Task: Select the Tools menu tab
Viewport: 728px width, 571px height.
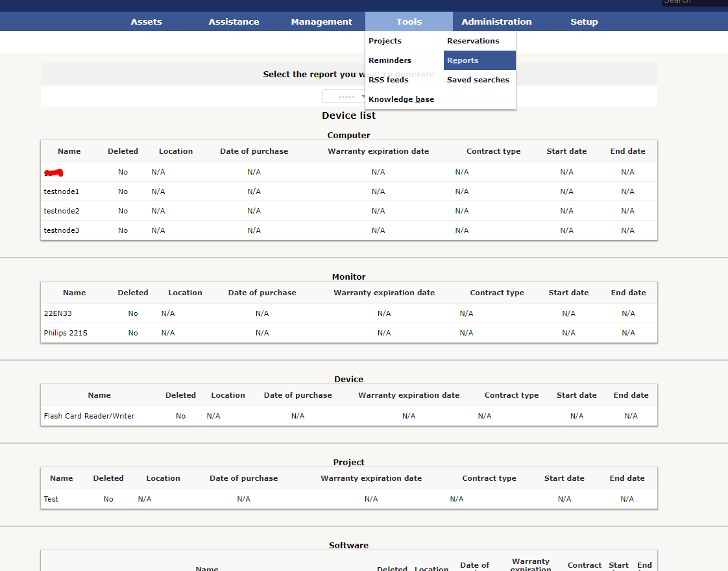Action: [409, 21]
